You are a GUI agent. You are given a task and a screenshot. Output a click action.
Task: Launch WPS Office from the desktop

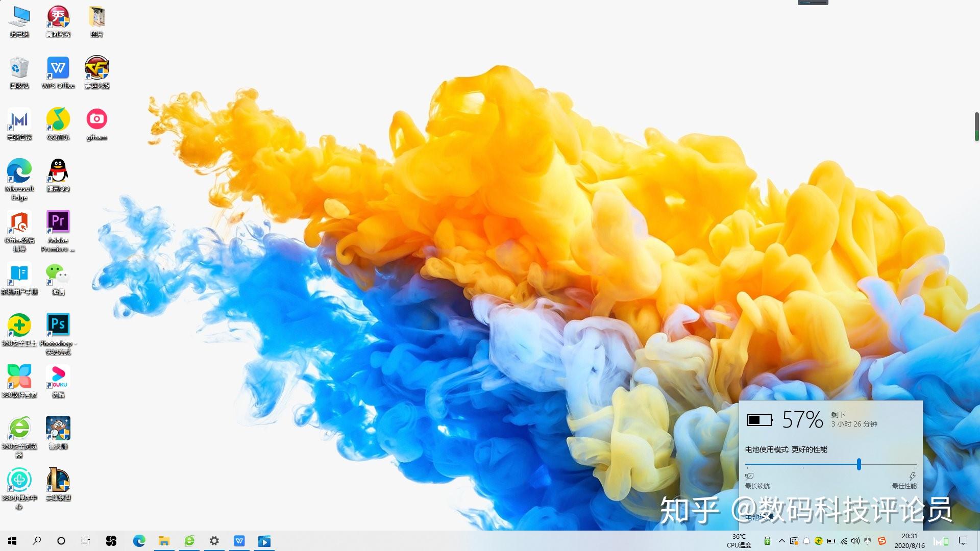click(58, 73)
